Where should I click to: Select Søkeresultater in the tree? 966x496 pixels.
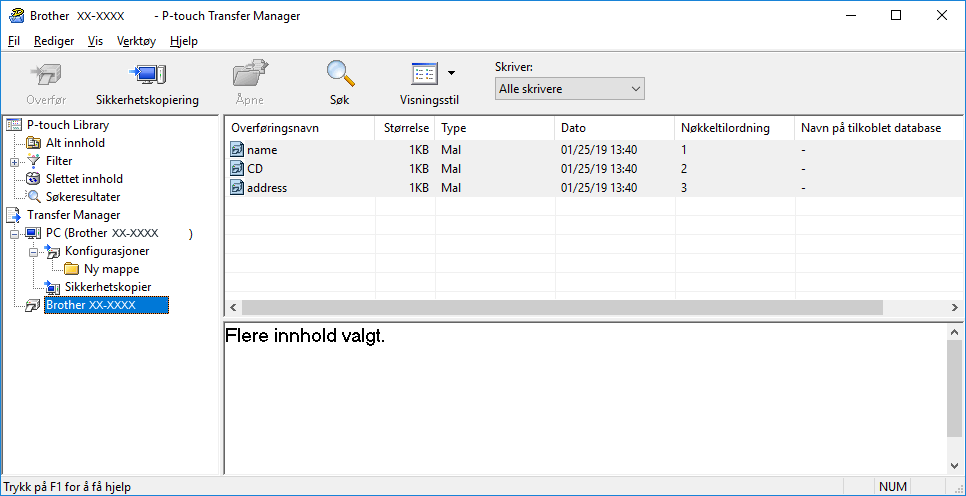tap(83, 197)
